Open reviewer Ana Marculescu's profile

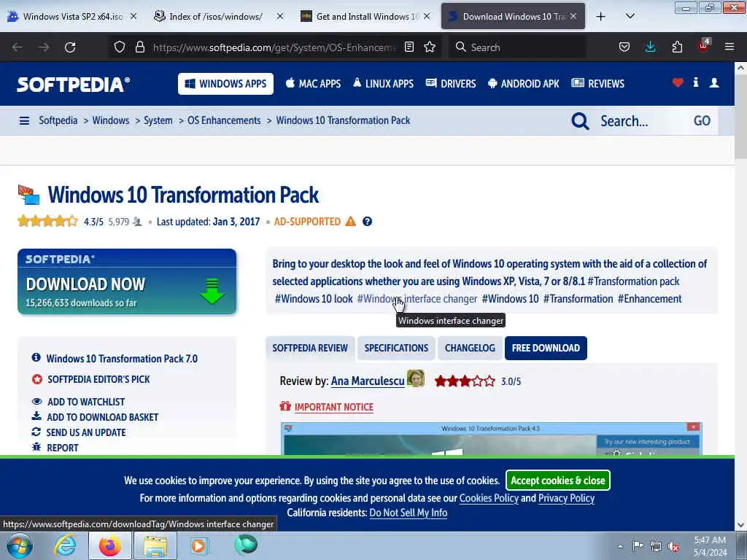click(x=368, y=381)
